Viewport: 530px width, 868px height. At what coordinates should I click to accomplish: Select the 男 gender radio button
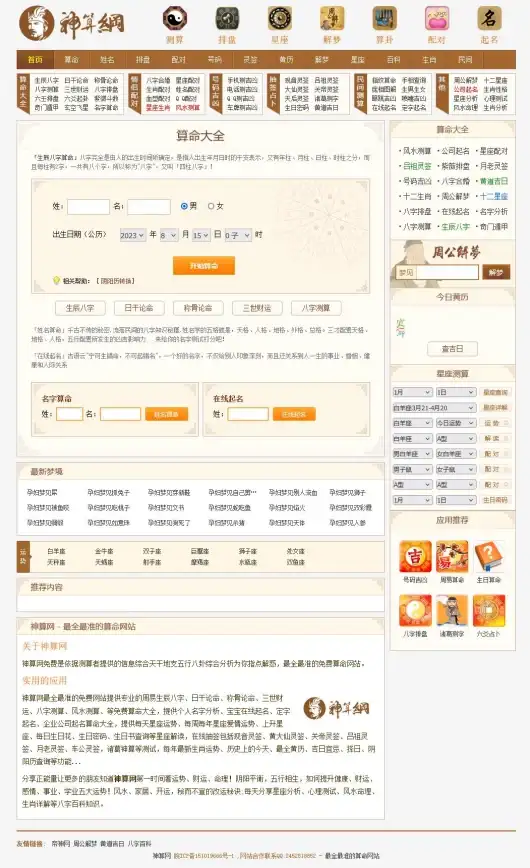[184, 206]
